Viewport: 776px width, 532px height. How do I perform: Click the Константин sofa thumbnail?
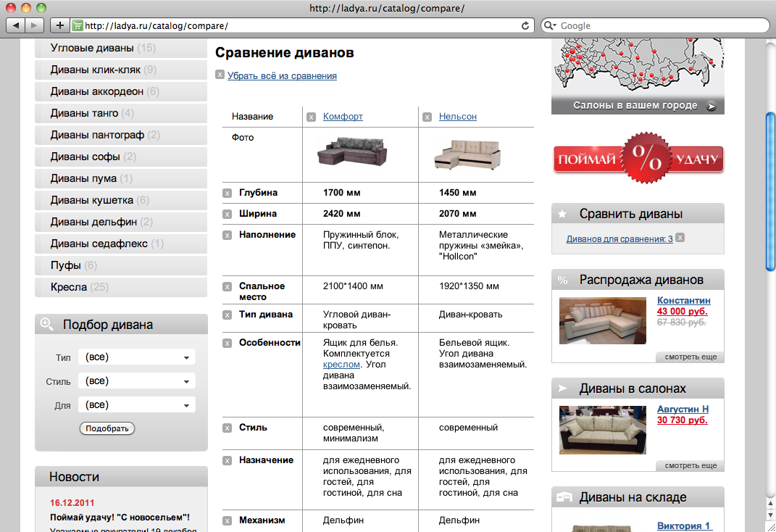pyautogui.click(x=603, y=320)
